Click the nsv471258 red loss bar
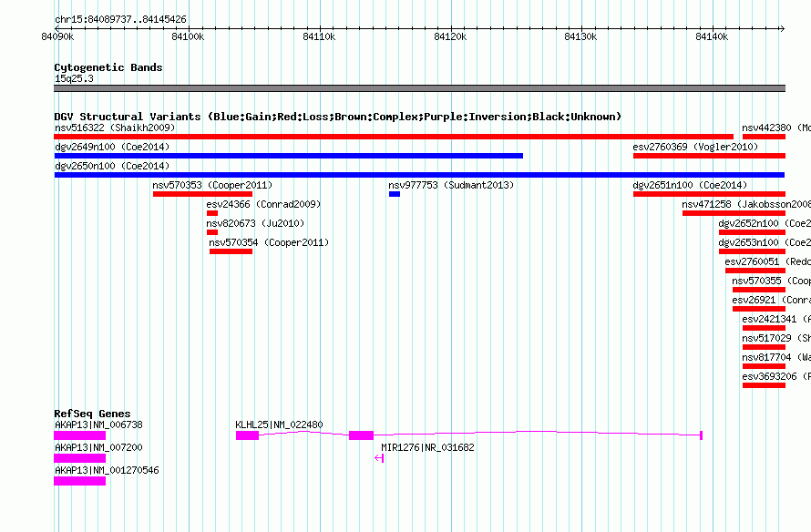The width and height of the screenshot is (811, 532). coord(734,213)
